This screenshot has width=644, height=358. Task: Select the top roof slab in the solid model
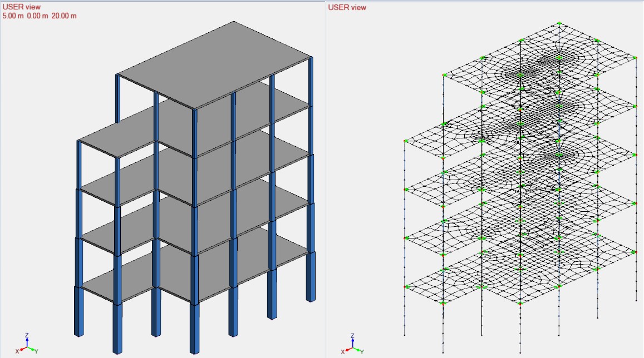(x=214, y=65)
